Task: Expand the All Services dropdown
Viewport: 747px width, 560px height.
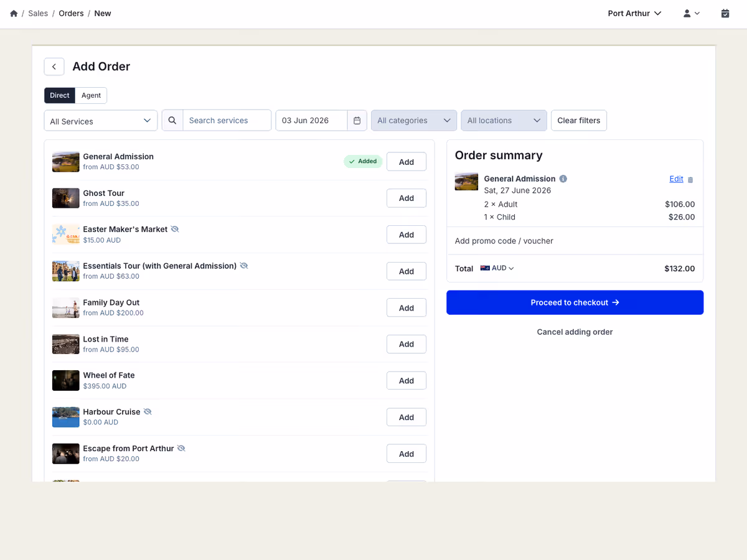Action: point(101,121)
